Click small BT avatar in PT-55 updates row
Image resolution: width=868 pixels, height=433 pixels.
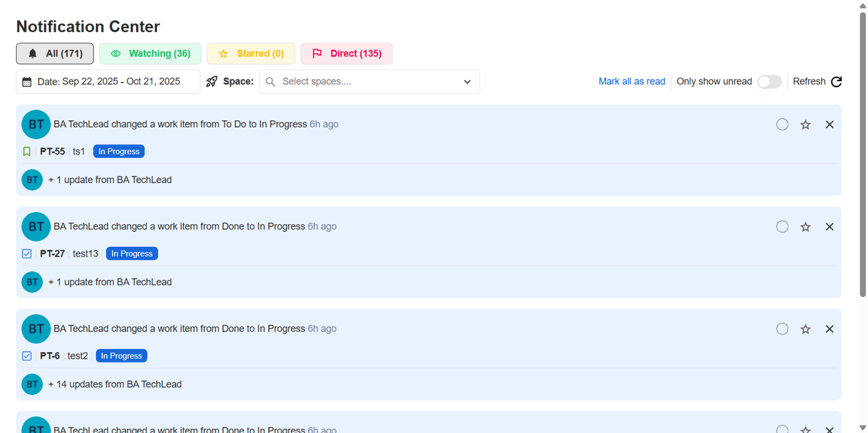32,180
